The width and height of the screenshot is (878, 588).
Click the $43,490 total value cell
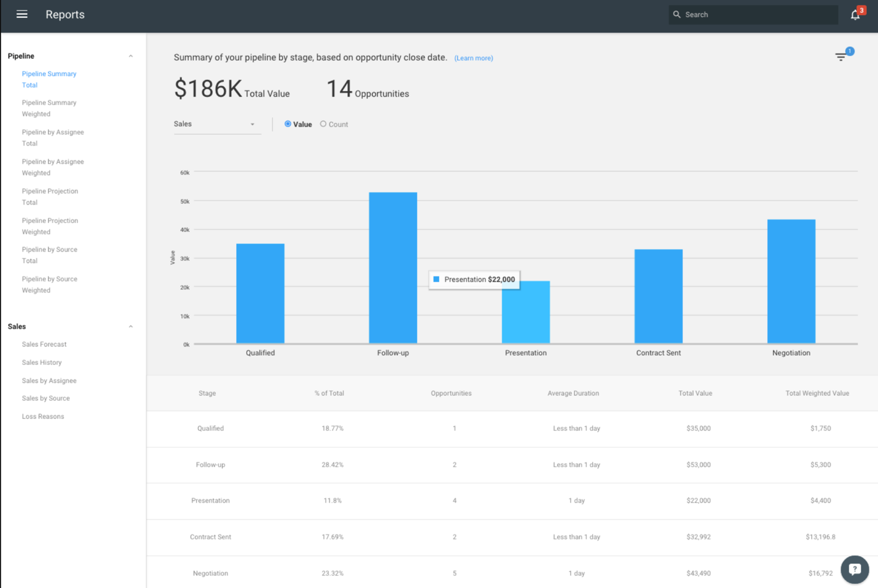pyautogui.click(x=698, y=573)
